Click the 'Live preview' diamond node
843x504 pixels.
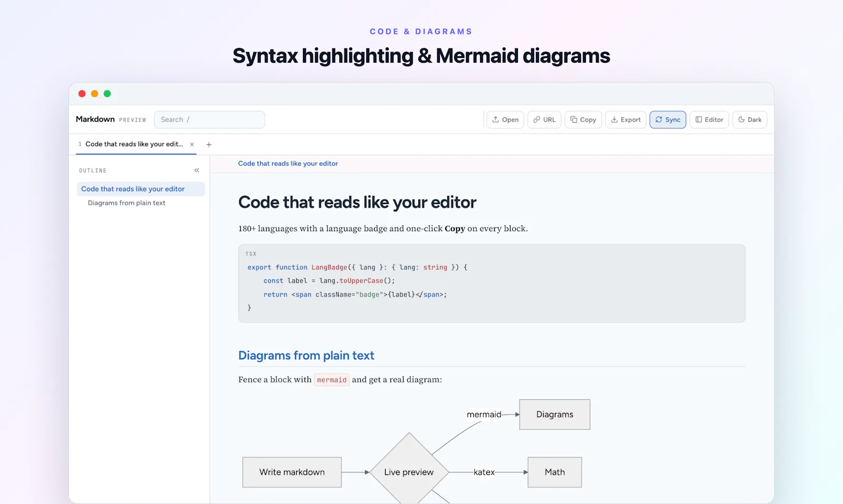409,472
